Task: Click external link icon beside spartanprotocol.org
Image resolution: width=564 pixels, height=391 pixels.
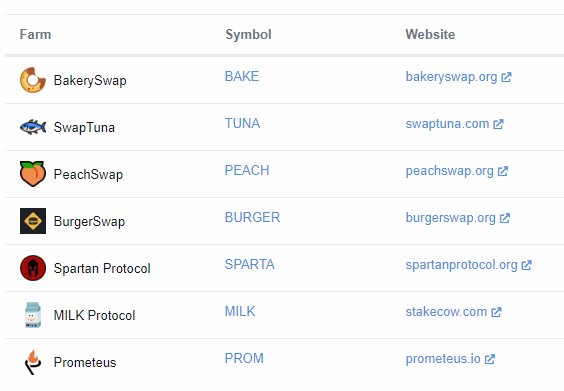Action: (x=527, y=265)
